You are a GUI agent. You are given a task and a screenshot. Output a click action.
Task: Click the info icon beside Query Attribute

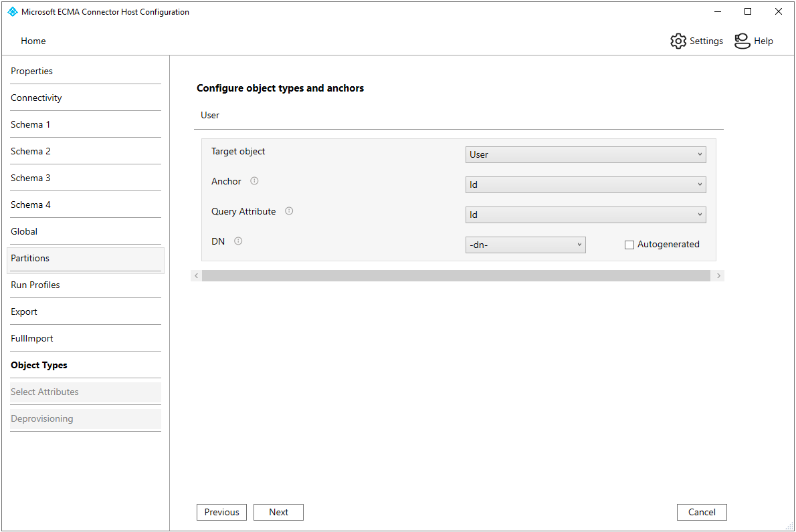coord(289,211)
